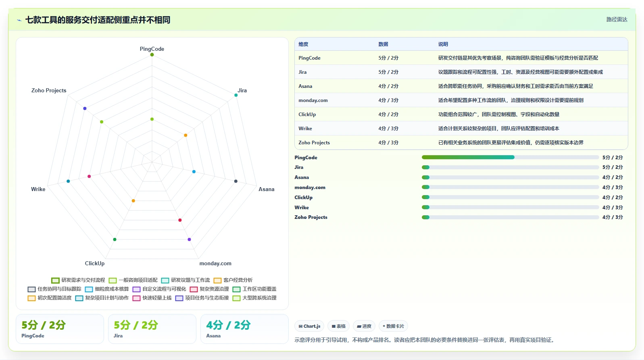
Task: Toggle the 客户经营分析 legend item
Action: [x=233, y=280]
